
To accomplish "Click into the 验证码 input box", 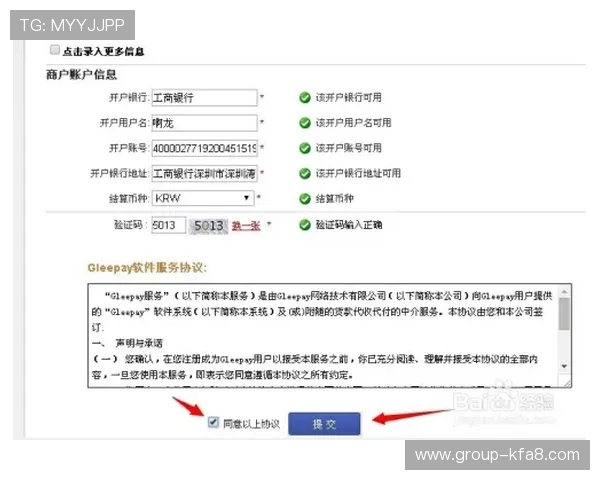I will point(169,225).
